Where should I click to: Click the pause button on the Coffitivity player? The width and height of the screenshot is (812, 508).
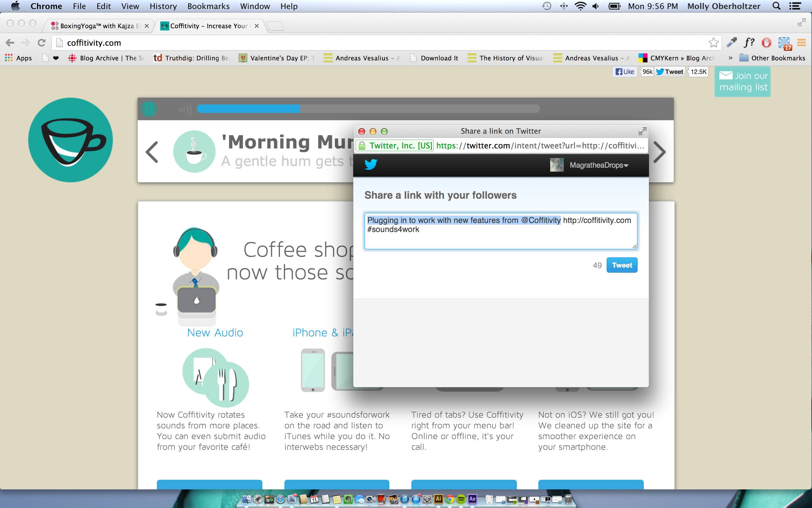click(x=149, y=109)
